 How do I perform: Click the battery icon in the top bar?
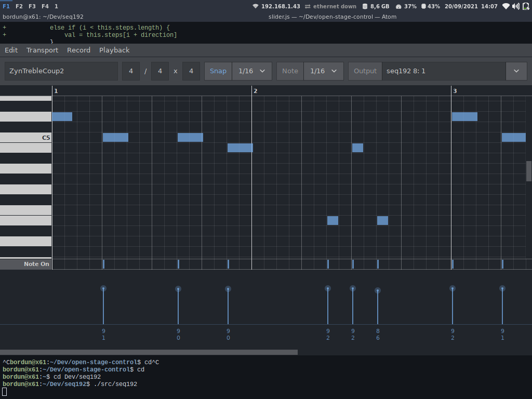click(x=526, y=6)
